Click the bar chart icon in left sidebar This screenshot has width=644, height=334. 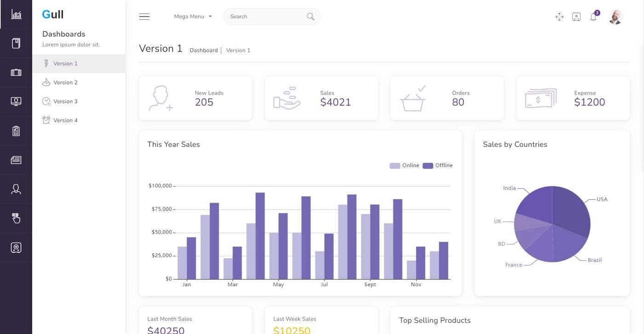[16, 14]
